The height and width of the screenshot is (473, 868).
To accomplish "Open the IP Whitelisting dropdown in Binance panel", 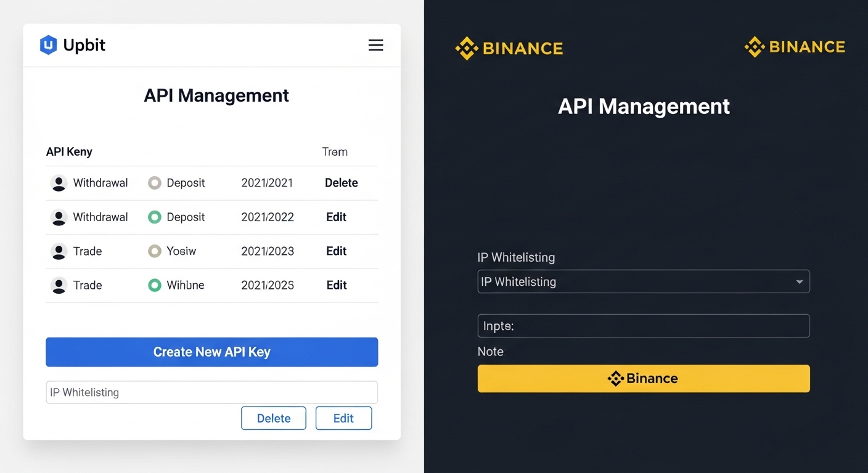I will click(x=644, y=281).
